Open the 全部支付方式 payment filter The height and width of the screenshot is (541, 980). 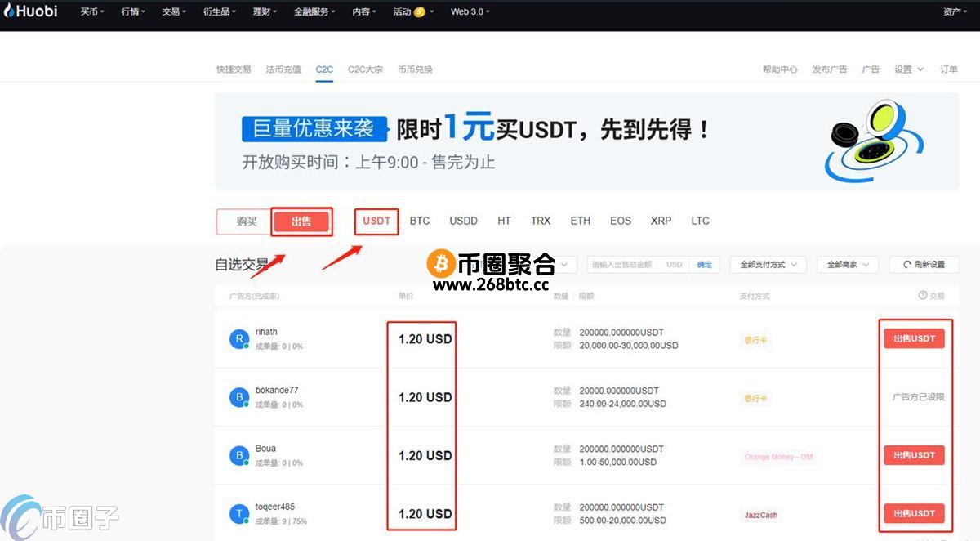click(x=768, y=265)
